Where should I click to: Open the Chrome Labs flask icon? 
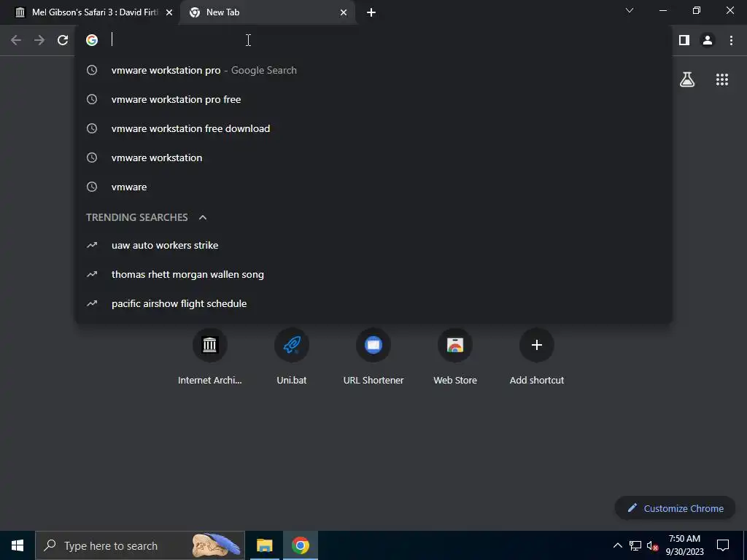pos(687,79)
